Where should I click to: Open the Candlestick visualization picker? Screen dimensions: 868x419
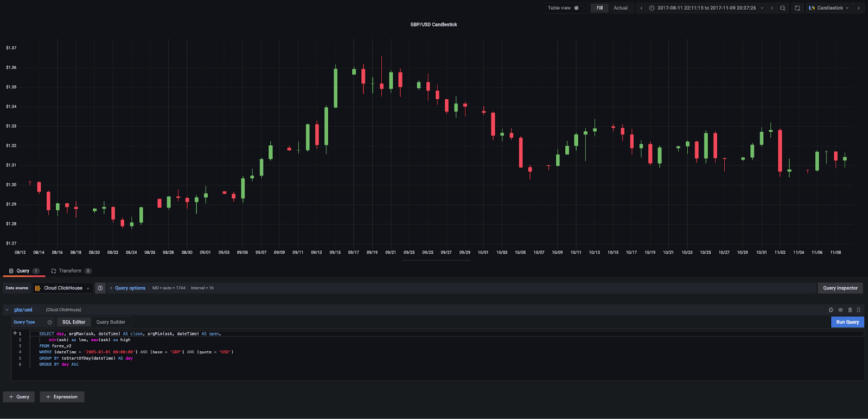tap(829, 8)
